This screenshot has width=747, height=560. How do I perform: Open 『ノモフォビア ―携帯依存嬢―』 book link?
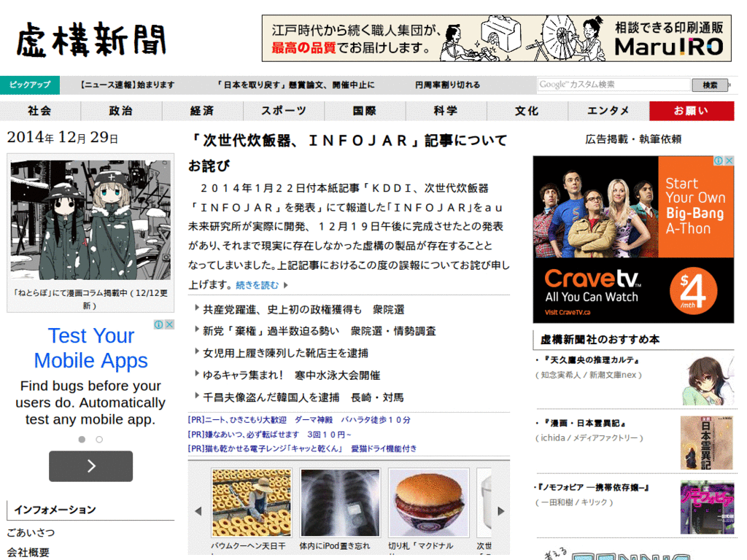click(x=593, y=488)
